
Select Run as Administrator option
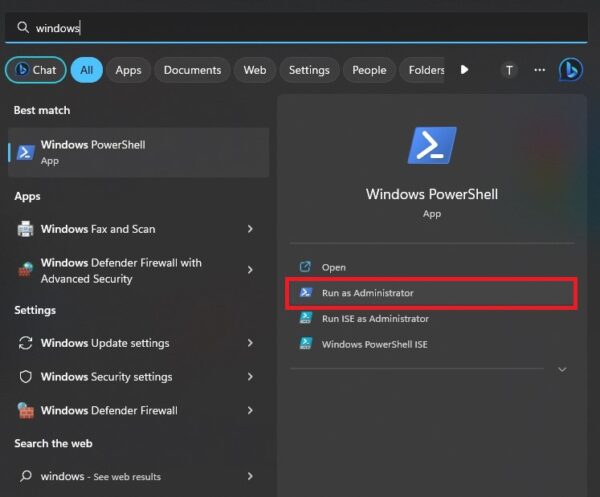[367, 293]
